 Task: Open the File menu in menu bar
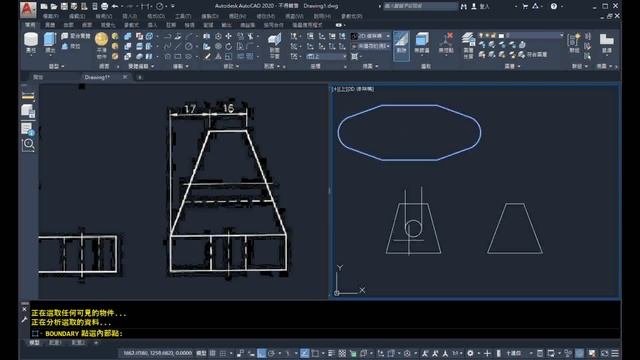pos(51,16)
